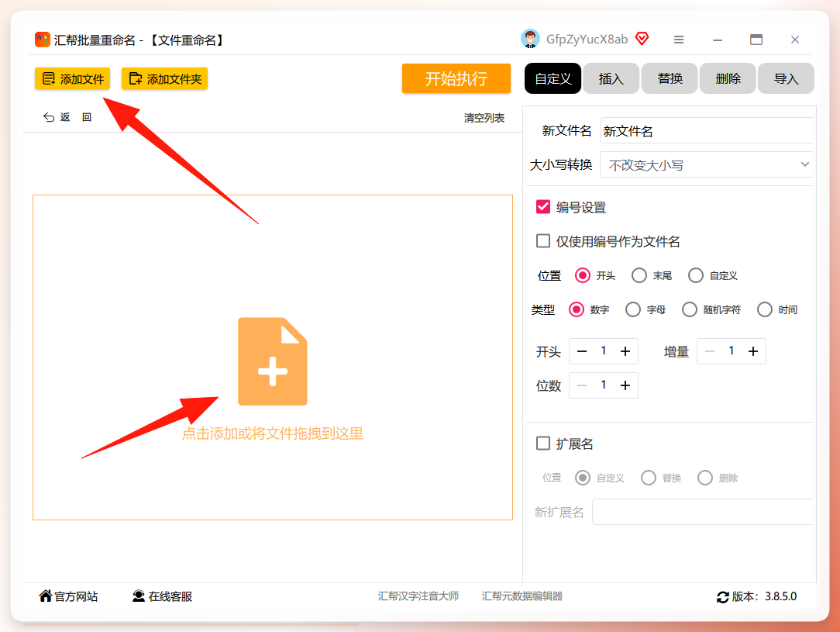Viewport: 840px width, 632px height.
Task: Select 数字 numbering type
Action: tap(577, 310)
